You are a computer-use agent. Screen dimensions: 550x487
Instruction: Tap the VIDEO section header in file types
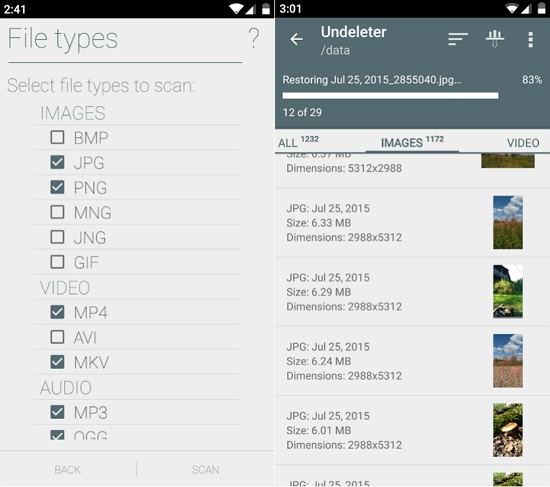click(x=65, y=288)
